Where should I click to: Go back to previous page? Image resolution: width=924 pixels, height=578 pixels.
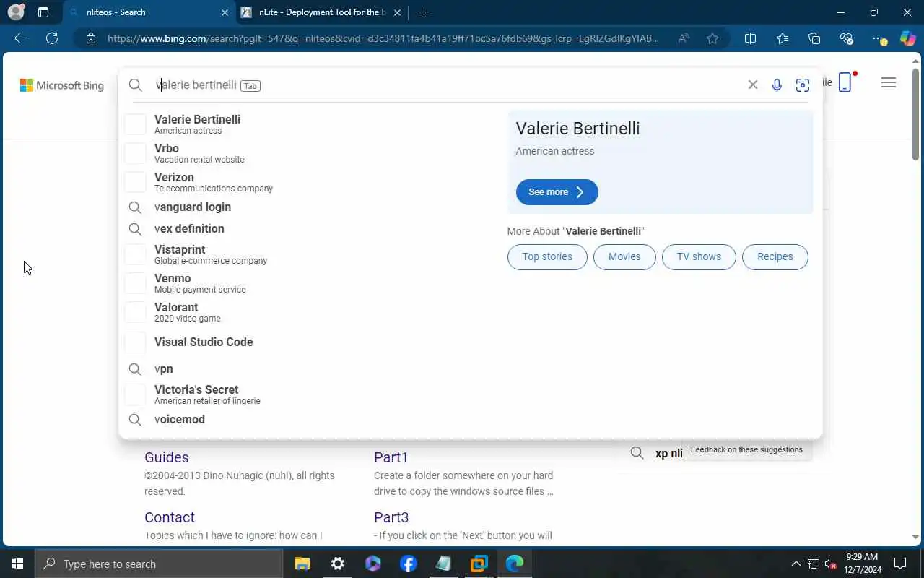[x=20, y=38]
